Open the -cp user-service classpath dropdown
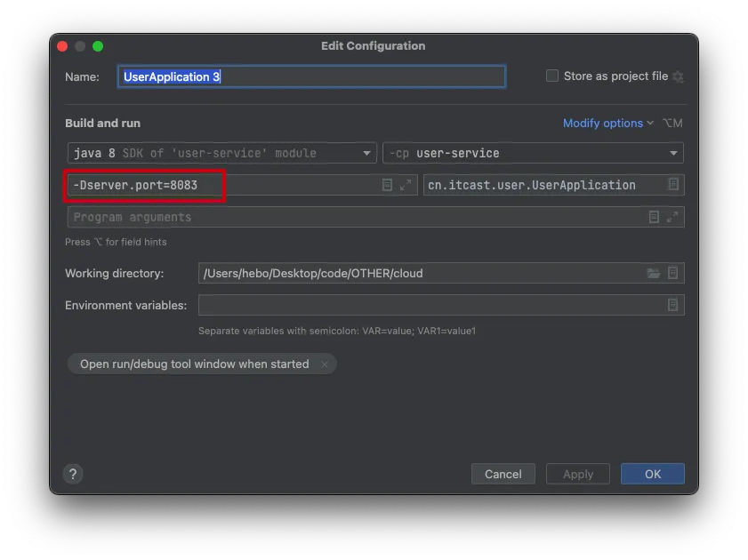 (533, 153)
